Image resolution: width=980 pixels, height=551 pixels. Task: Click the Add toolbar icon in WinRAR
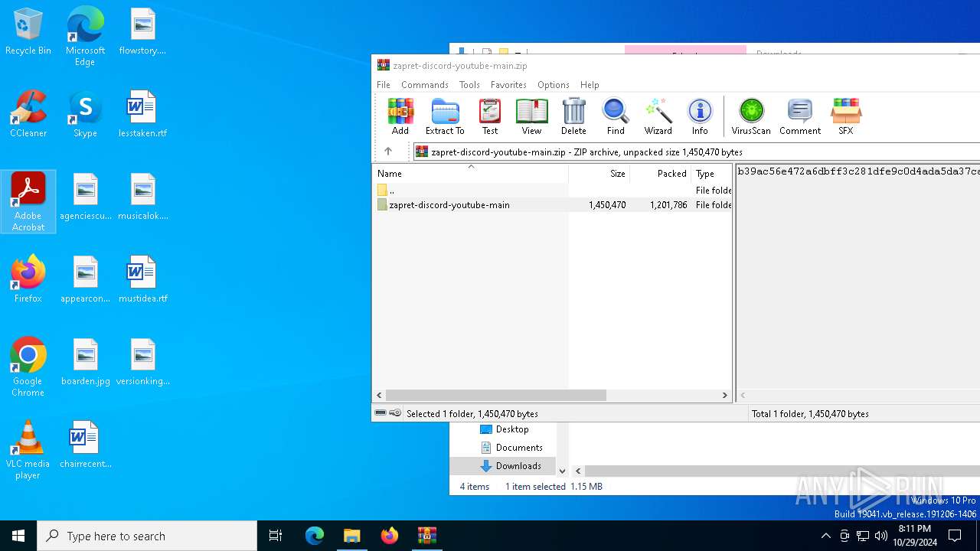(400, 116)
